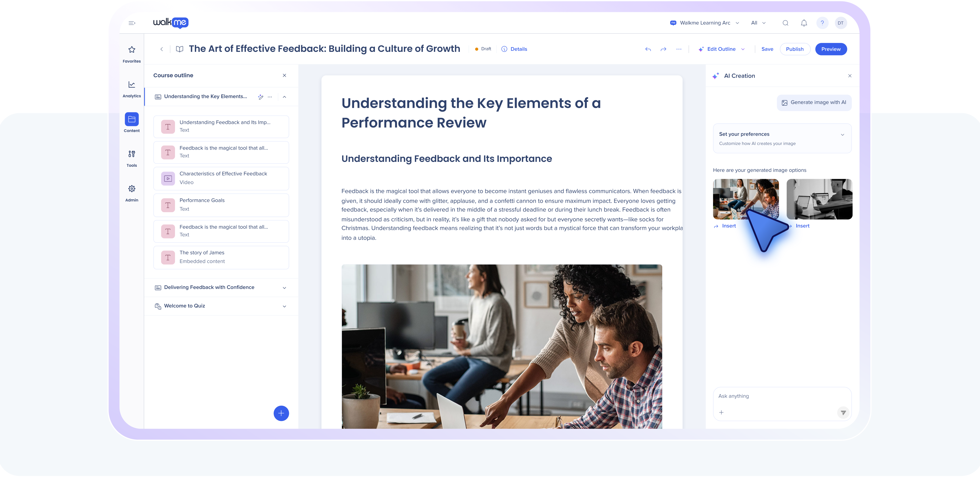The width and height of the screenshot is (980, 478).
Task: Open notifications bell
Action: pos(804,23)
